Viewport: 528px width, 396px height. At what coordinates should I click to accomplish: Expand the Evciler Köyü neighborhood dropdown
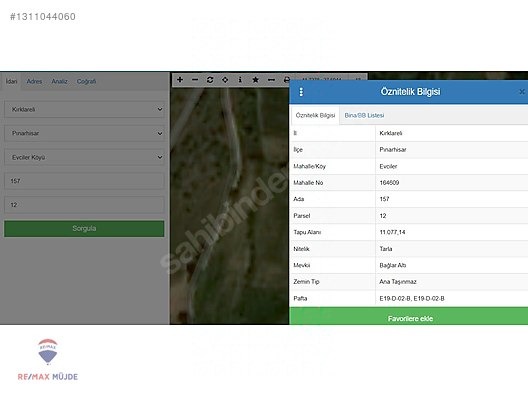coord(84,157)
